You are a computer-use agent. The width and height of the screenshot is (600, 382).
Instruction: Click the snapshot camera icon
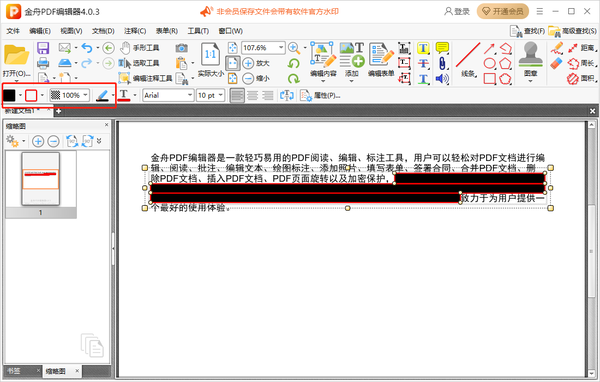coord(181,48)
